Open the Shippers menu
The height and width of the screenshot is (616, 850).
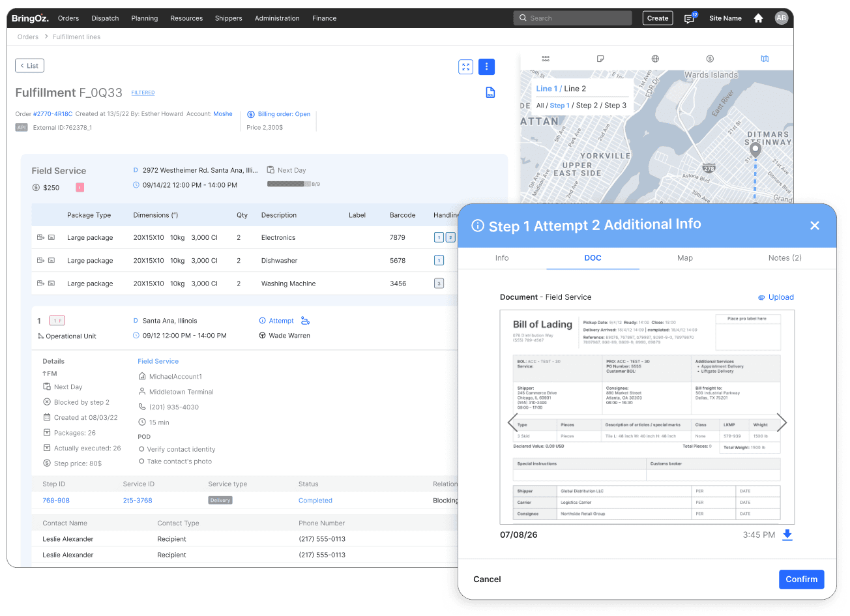pyautogui.click(x=229, y=18)
